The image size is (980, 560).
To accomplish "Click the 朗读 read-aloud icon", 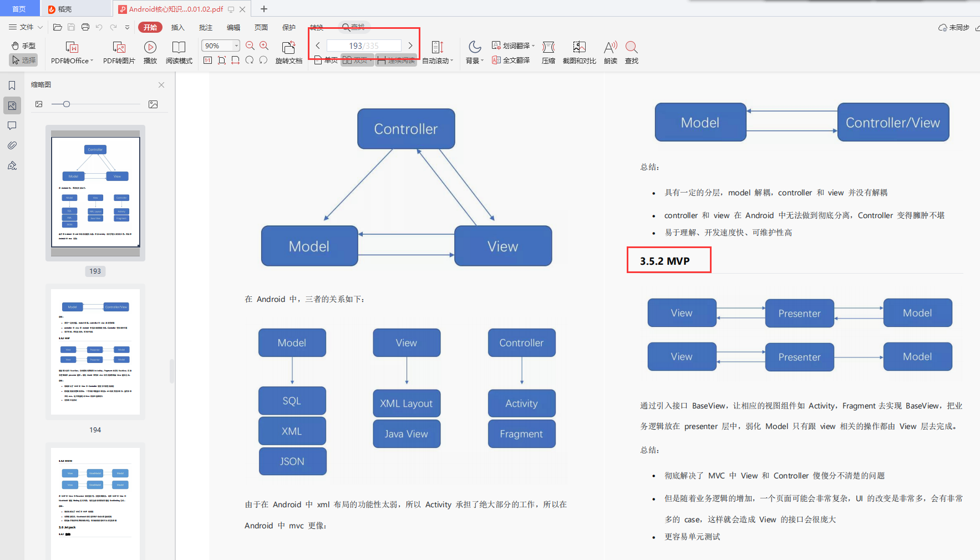I will 610,48.
